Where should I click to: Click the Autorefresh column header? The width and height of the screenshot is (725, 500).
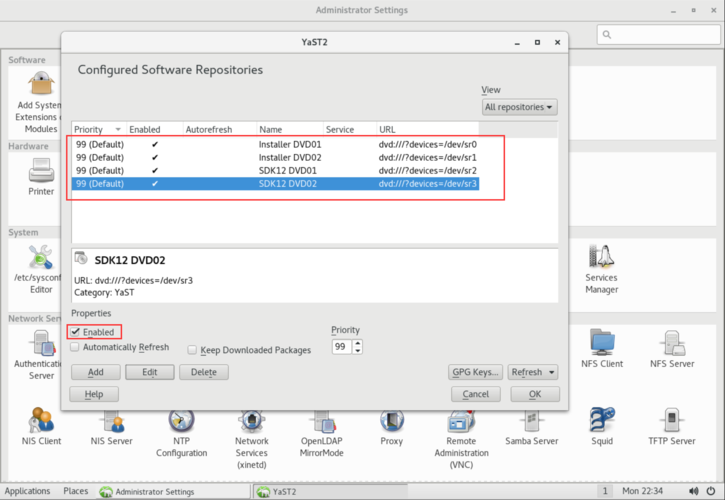[x=220, y=130]
